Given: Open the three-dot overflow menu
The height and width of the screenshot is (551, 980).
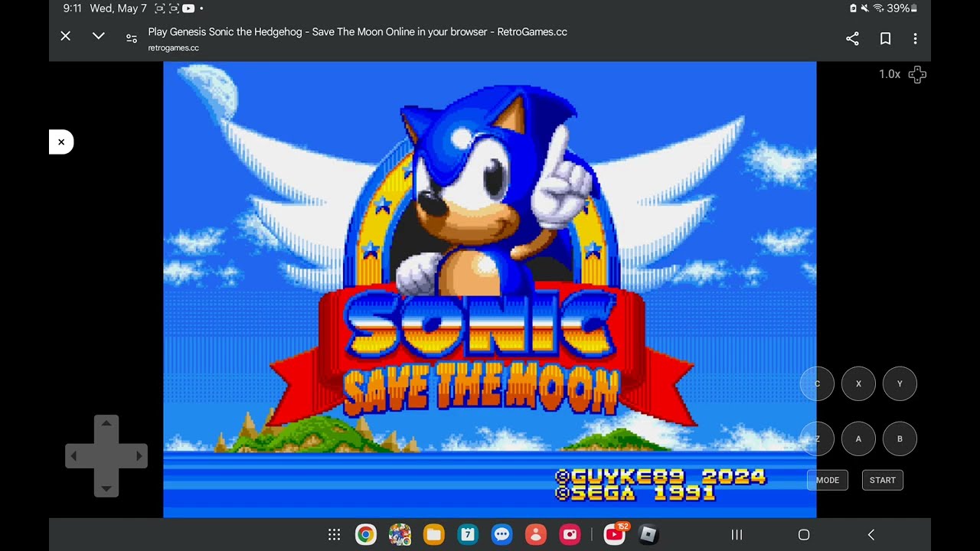Looking at the screenshot, I should pos(915,38).
